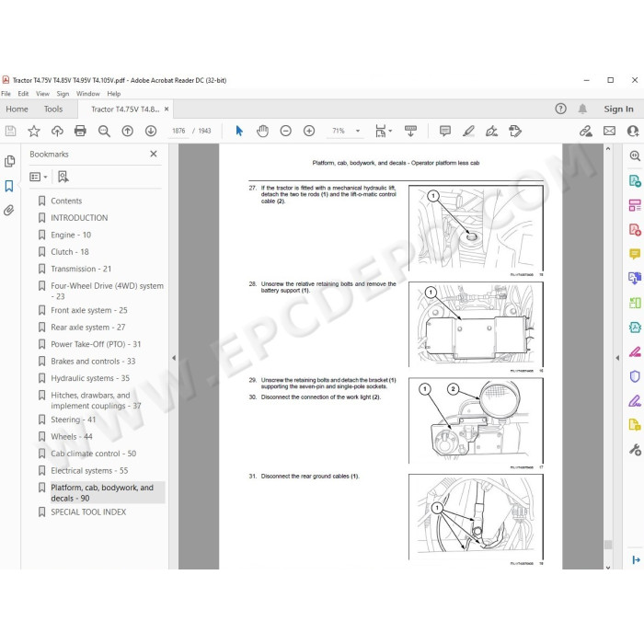
Task: Click the stamp tool icon
Action: click(x=515, y=131)
